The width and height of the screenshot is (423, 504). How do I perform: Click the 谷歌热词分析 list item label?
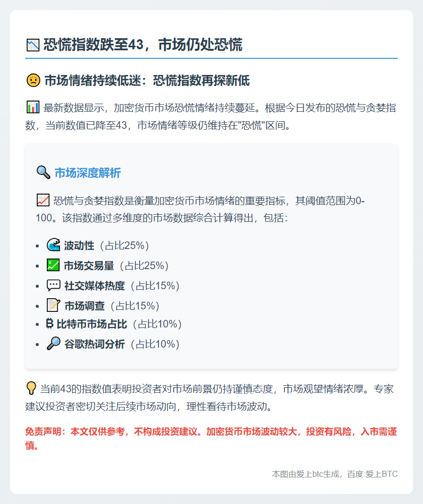point(94,344)
